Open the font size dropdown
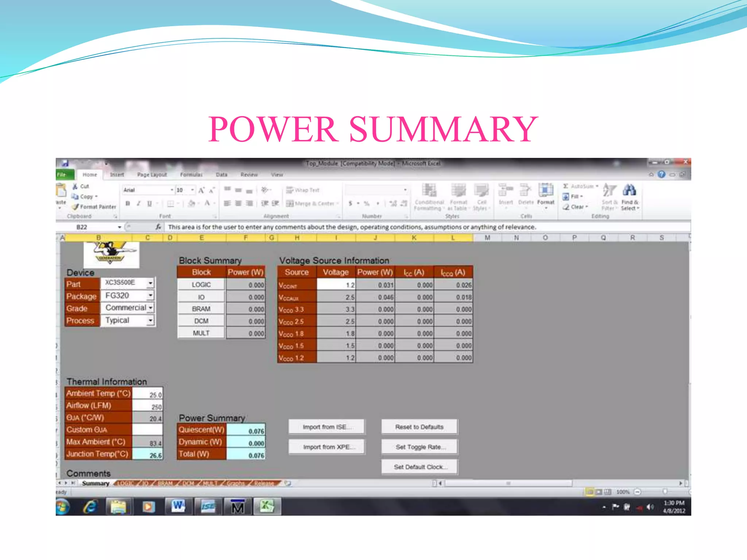The height and width of the screenshot is (560, 747). [192, 190]
